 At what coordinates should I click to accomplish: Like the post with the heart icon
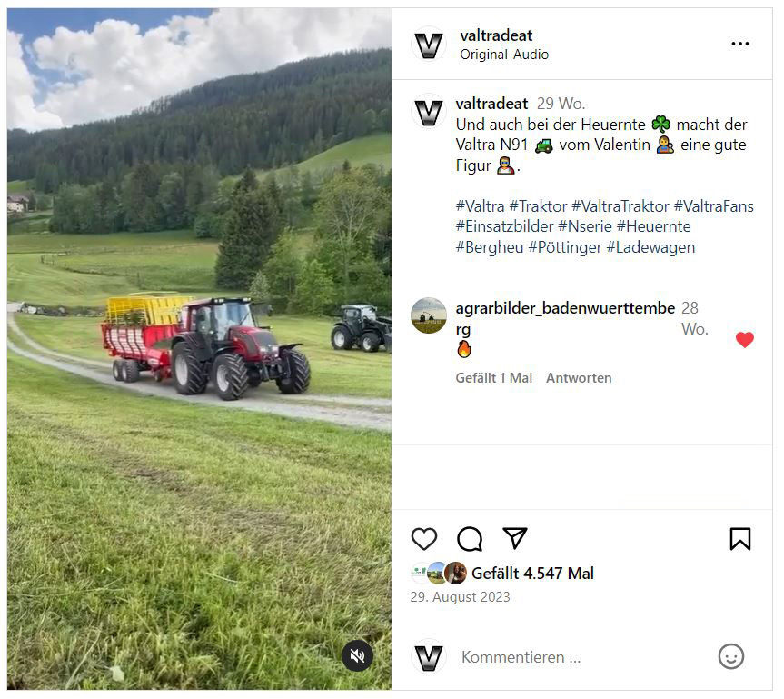pyautogui.click(x=424, y=539)
